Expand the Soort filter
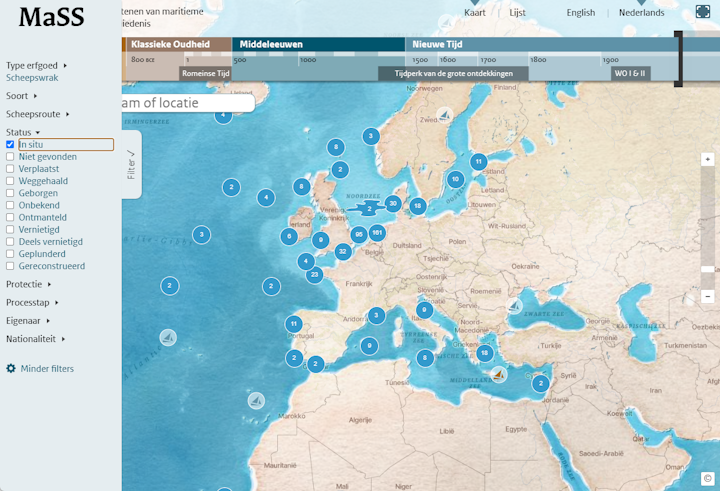 (x=21, y=96)
